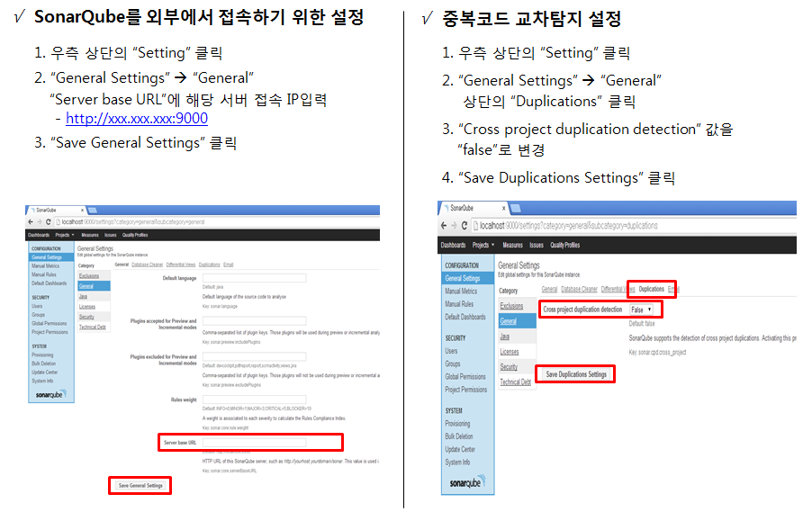
Task: Click the reload icon in the right screenshot's browser
Action: tap(464, 226)
